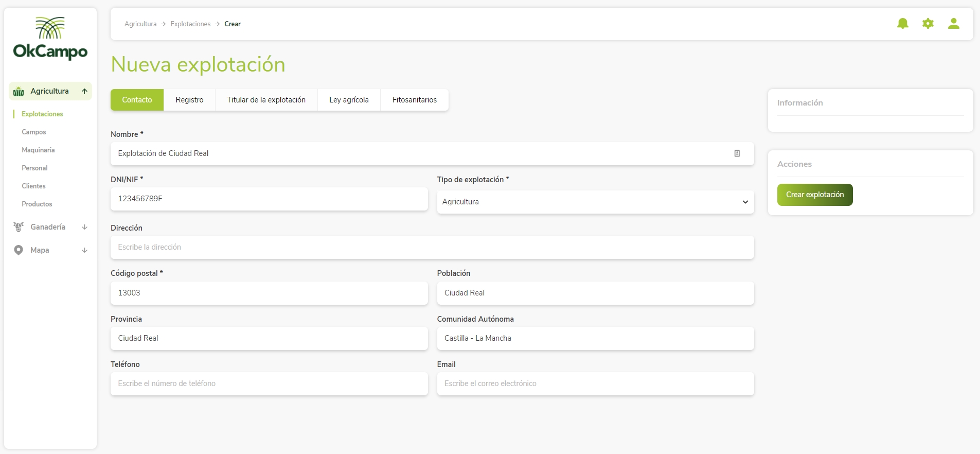Click the Mapa location pin icon

pyautogui.click(x=19, y=250)
